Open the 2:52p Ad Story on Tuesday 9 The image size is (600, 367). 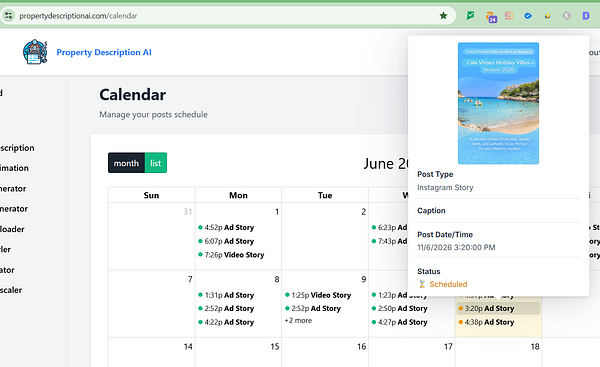pos(313,308)
